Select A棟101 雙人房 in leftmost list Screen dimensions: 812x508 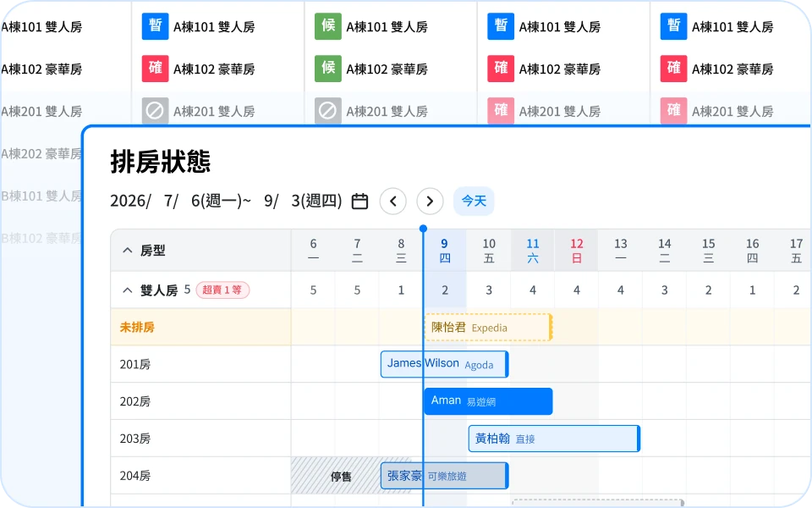point(41,27)
